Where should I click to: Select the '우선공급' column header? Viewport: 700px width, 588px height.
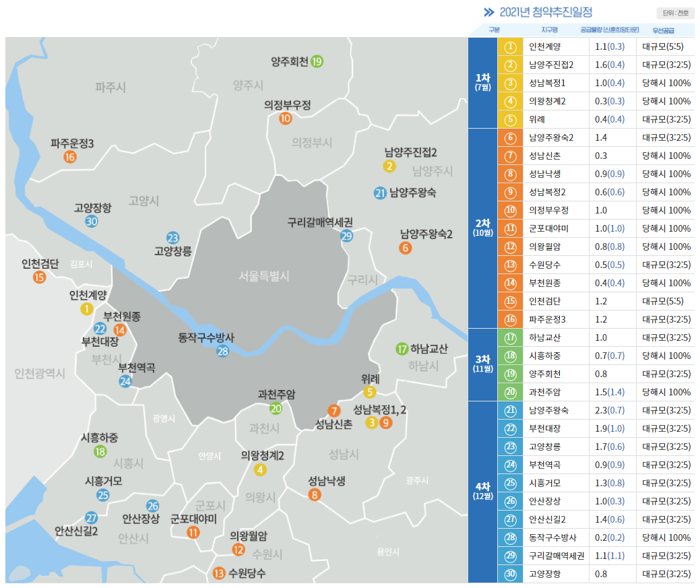point(664,30)
